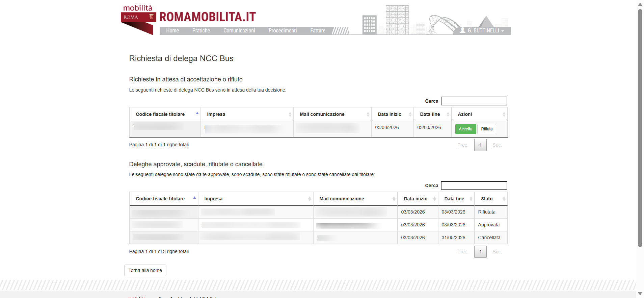Click the Roma Mobilità logo

tap(138, 19)
